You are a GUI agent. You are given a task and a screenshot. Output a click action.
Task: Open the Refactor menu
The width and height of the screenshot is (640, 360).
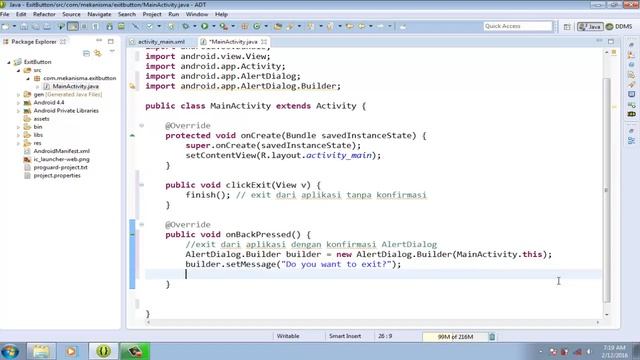44,14
